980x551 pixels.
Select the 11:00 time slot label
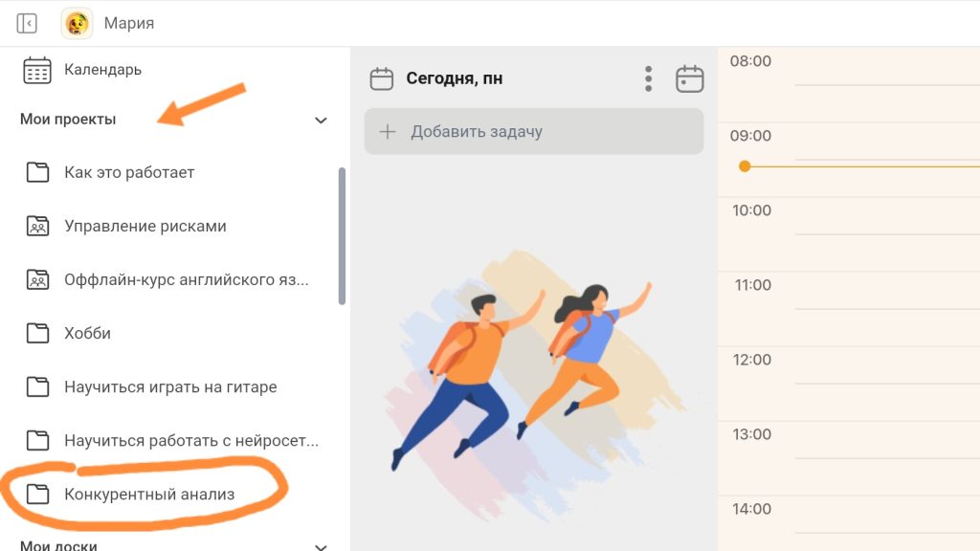pos(753,285)
